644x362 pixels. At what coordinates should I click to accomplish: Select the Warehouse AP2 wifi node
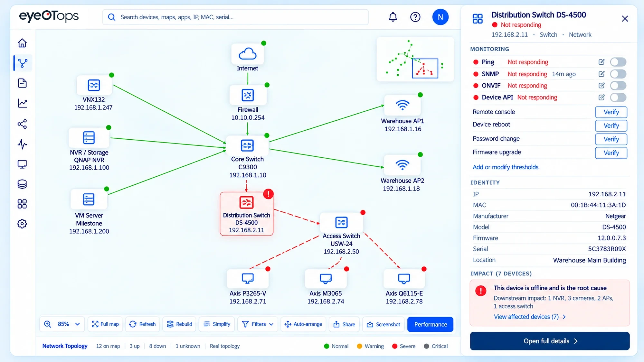click(402, 165)
